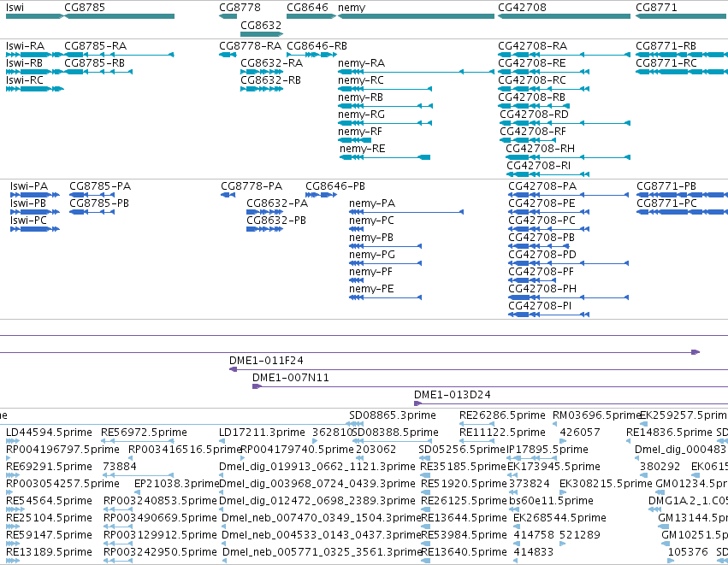This screenshot has width=728, height=565.
Task: Select transcript nemy-RF
Action: pos(354,140)
